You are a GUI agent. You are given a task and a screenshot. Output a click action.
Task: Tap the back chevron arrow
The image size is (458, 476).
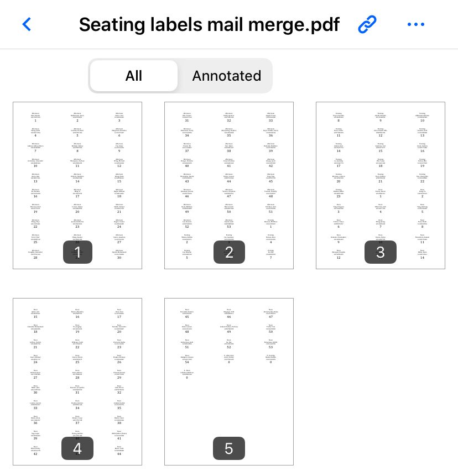click(x=26, y=24)
